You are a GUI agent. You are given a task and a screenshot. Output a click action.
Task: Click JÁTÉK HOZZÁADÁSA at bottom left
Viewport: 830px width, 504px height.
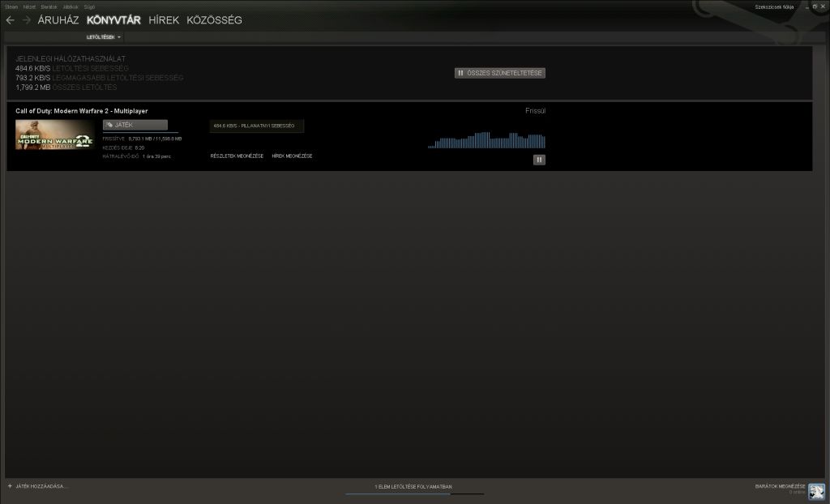[x=42, y=486]
